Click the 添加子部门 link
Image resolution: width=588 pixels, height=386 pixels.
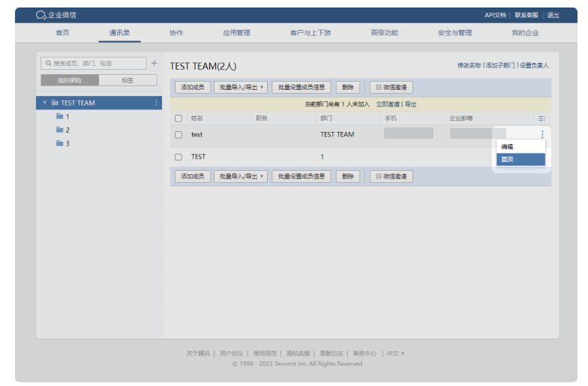click(500, 66)
